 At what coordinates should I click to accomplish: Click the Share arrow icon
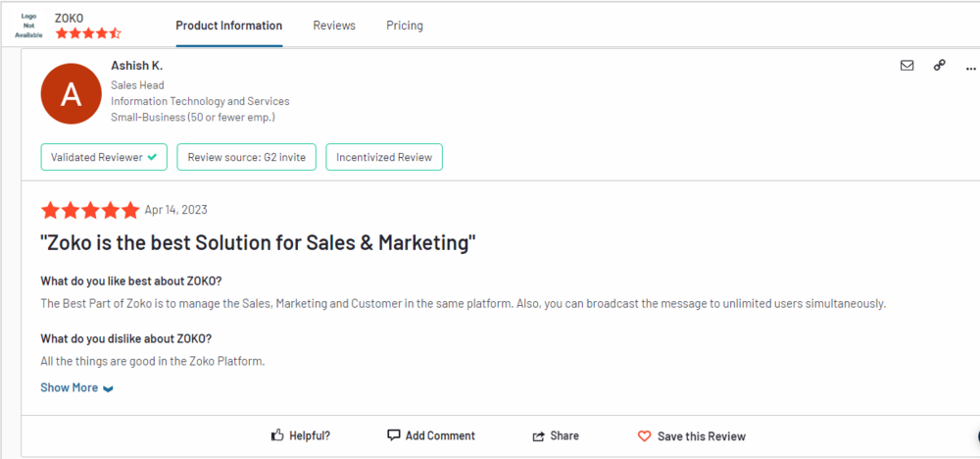[538, 435]
